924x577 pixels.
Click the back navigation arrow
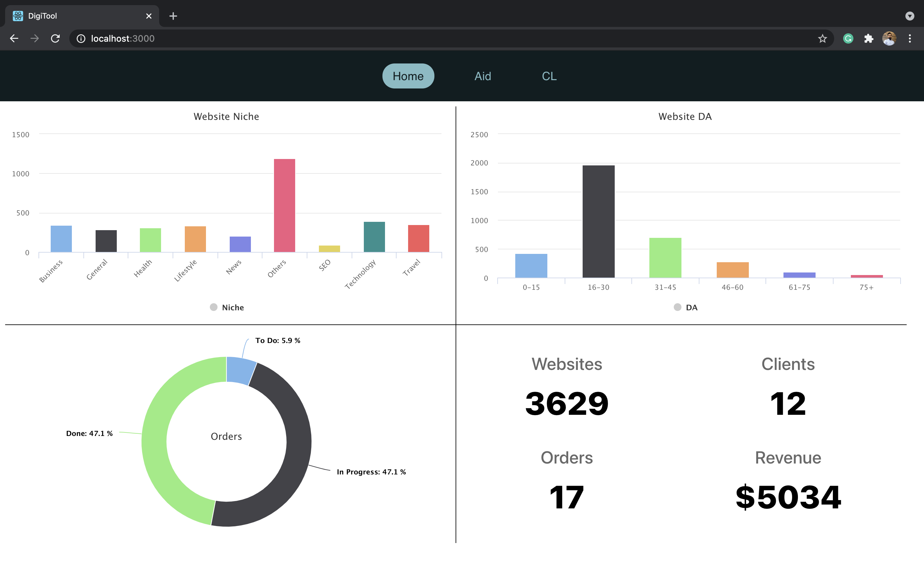coord(14,38)
